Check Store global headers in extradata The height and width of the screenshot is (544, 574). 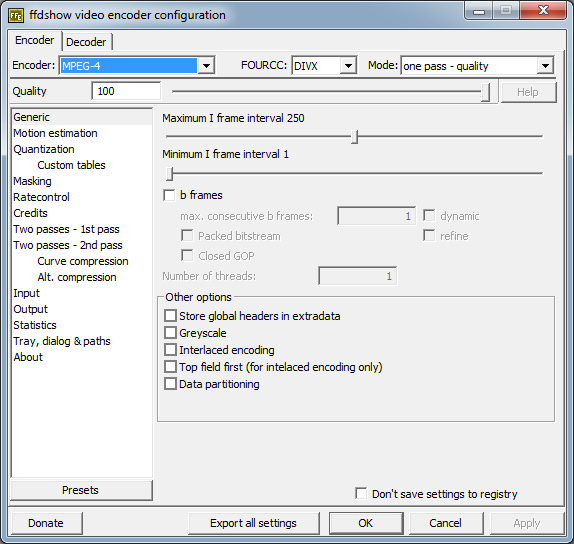[x=170, y=316]
